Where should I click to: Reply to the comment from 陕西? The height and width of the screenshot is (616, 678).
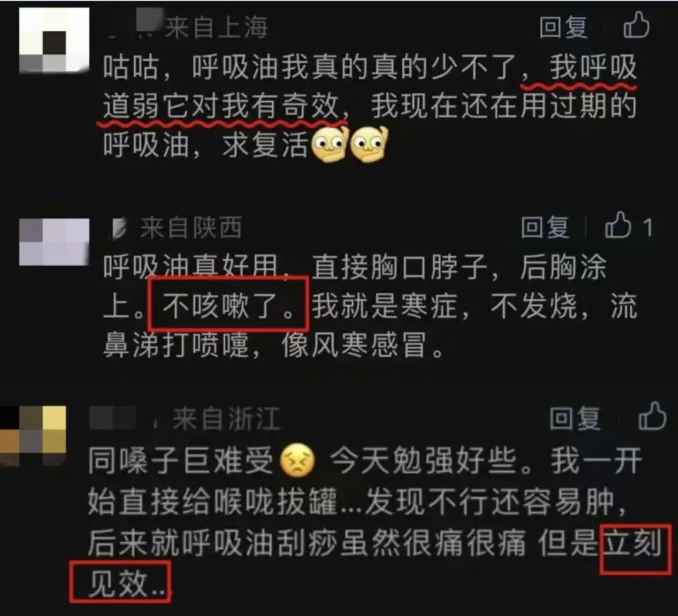click(x=545, y=227)
